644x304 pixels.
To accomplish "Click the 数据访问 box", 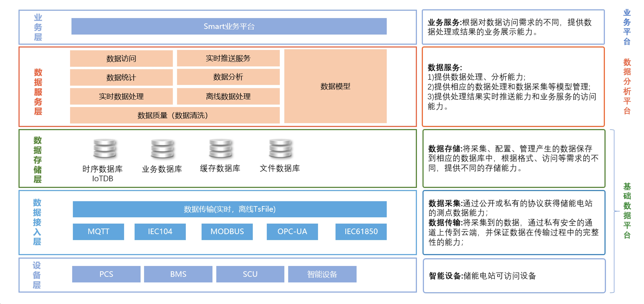I will (x=121, y=58).
